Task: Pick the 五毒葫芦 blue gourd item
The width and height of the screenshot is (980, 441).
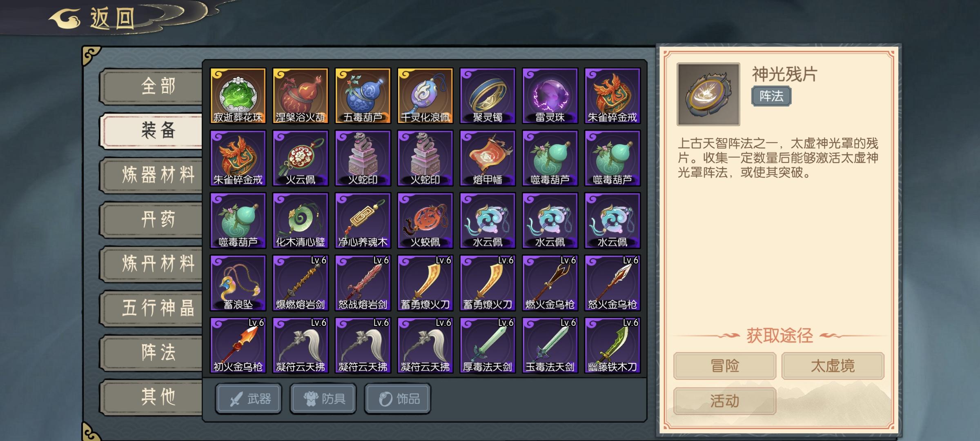Action: [363, 96]
